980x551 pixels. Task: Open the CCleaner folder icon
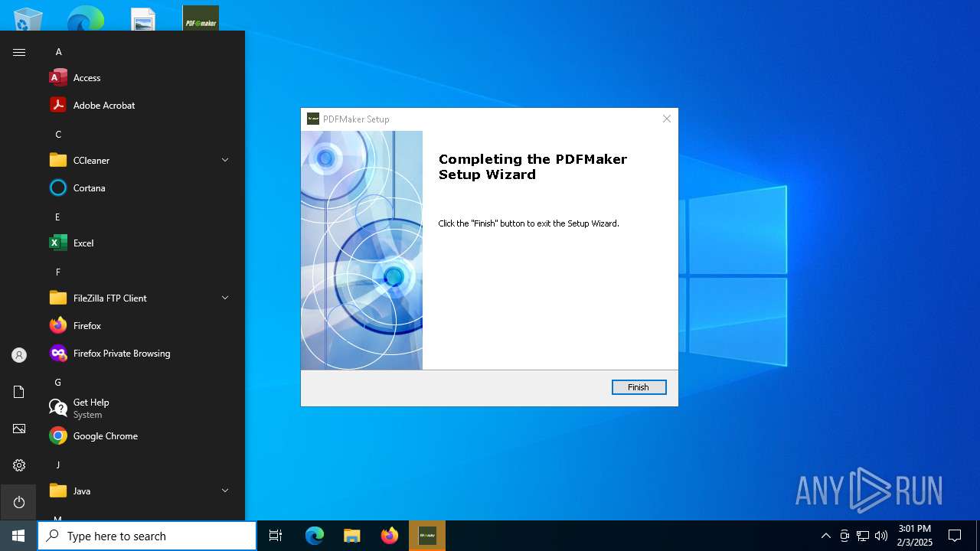tap(58, 160)
